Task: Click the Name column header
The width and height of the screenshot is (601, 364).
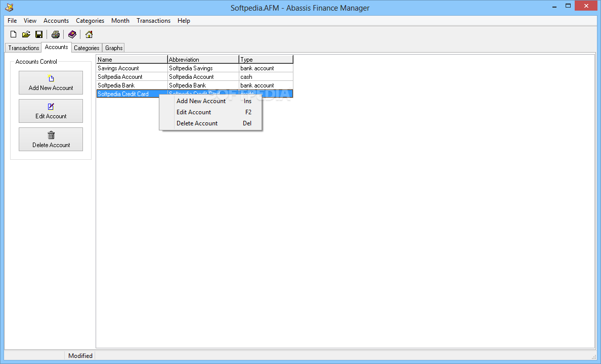Action: pos(132,59)
